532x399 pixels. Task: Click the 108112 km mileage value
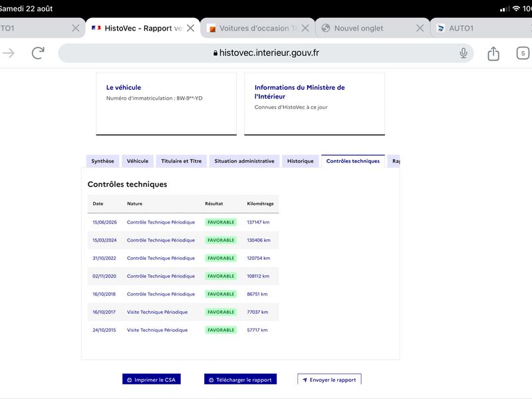click(x=258, y=276)
